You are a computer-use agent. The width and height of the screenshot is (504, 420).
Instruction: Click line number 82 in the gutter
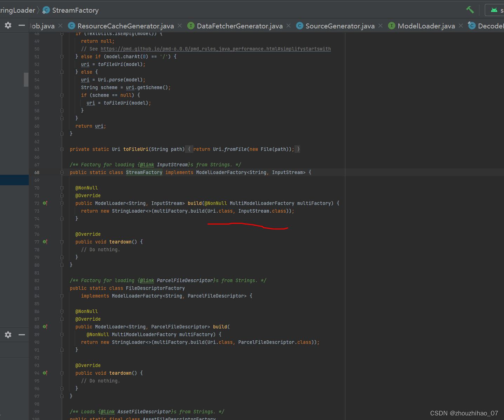pos(37,280)
